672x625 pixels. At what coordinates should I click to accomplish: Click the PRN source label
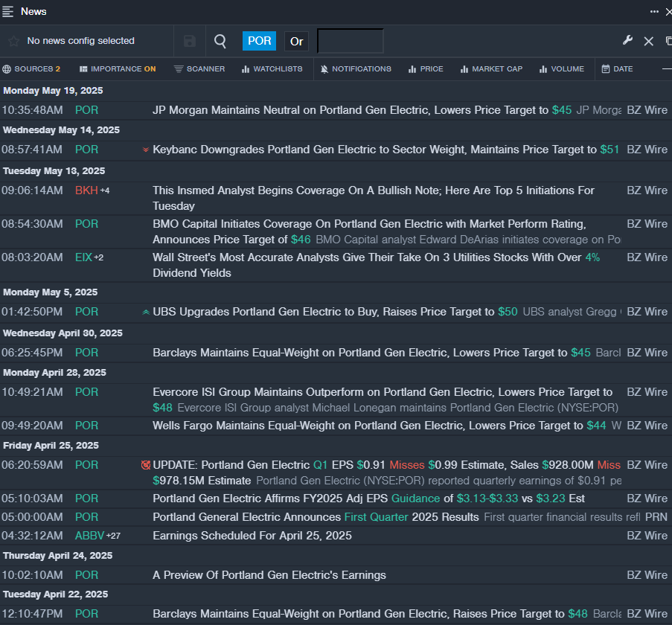point(656,517)
